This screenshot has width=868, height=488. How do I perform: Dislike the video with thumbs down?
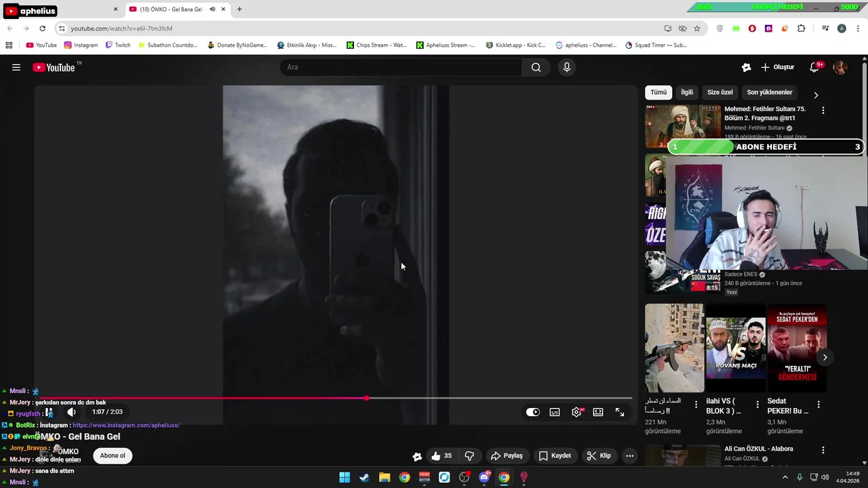coord(469,456)
